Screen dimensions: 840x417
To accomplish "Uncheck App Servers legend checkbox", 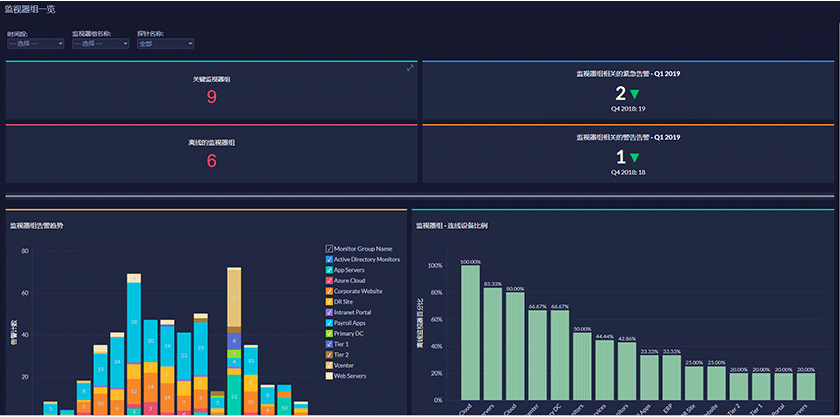I will coord(329,270).
